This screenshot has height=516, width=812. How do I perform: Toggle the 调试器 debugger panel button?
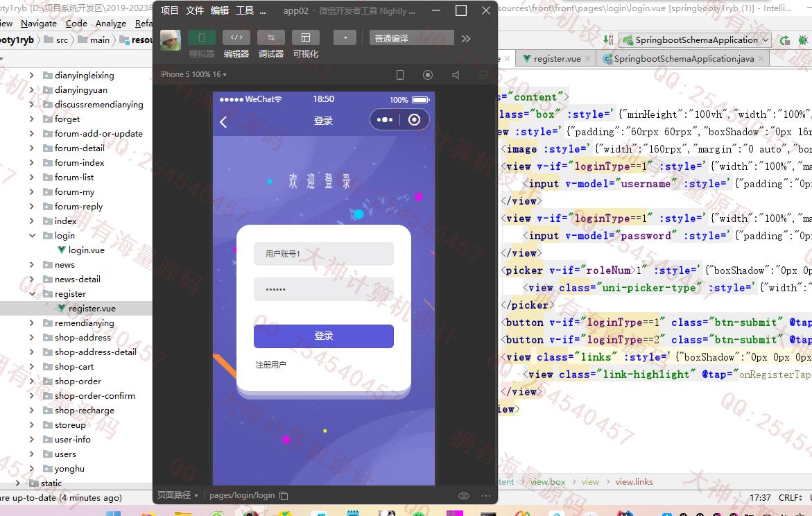pos(270,37)
